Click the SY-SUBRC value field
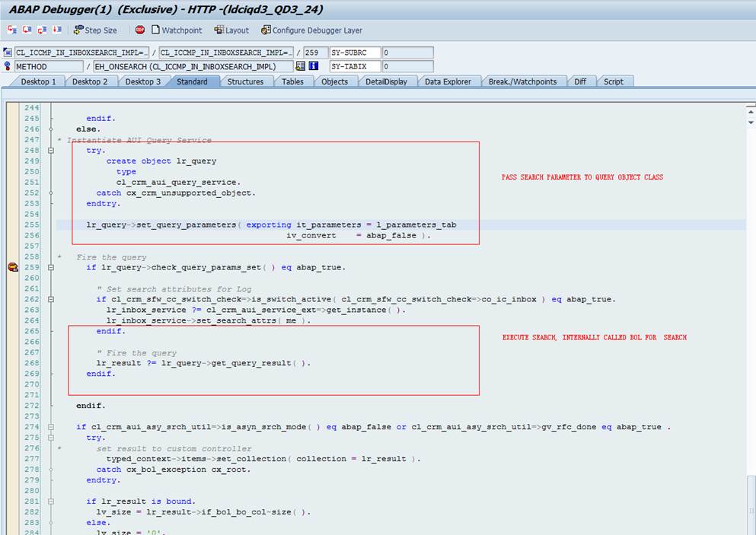The width and height of the screenshot is (756, 535). 407,53
